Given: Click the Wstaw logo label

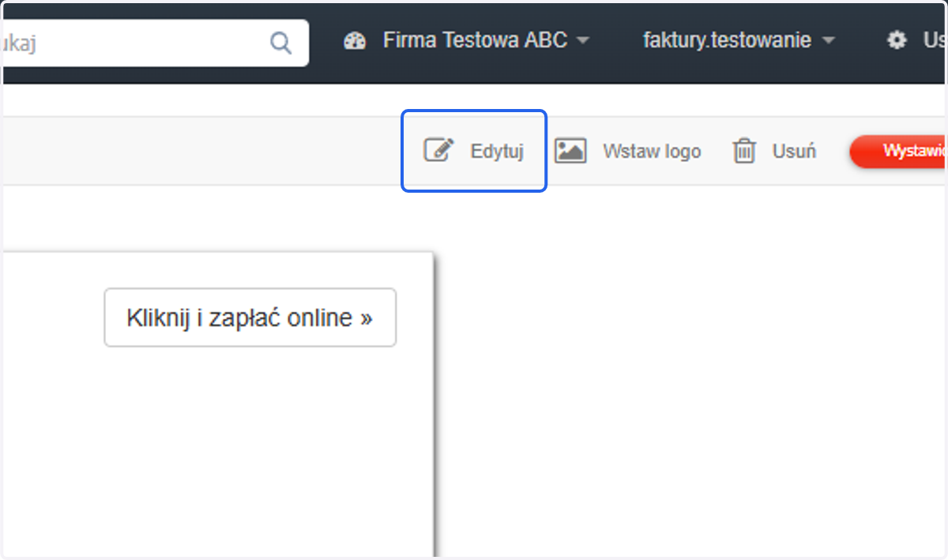Looking at the screenshot, I should 652,151.
